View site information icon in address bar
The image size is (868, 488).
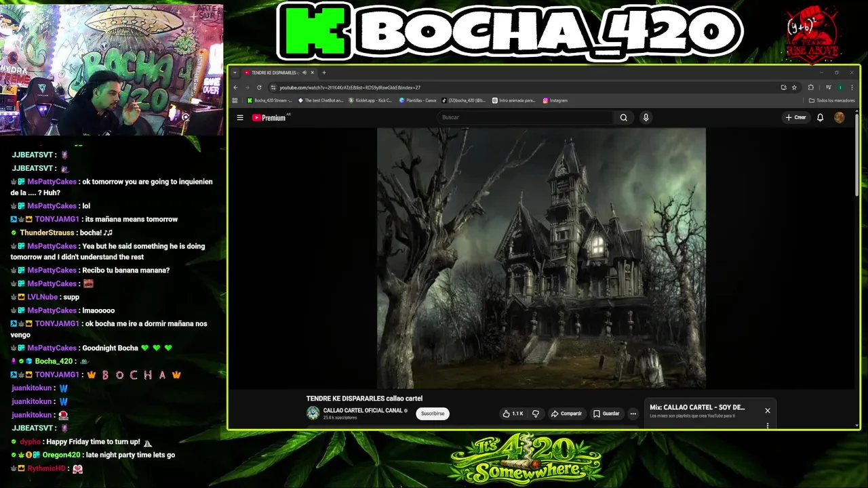point(273,87)
